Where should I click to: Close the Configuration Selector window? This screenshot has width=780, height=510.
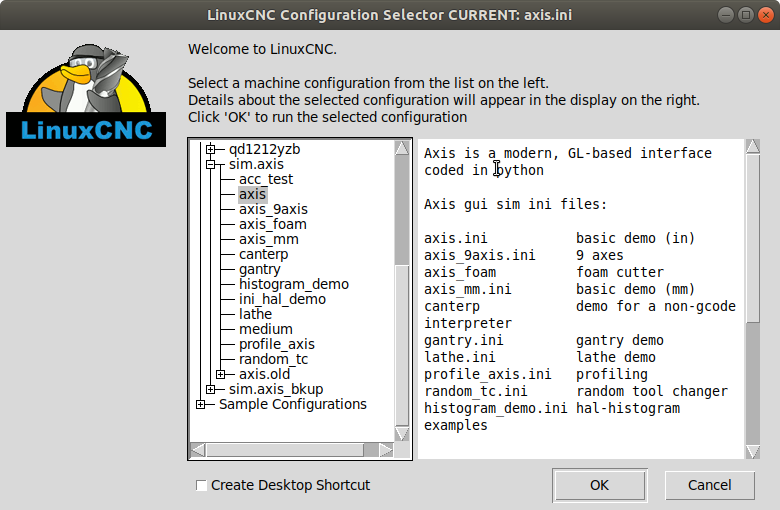tap(766, 15)
